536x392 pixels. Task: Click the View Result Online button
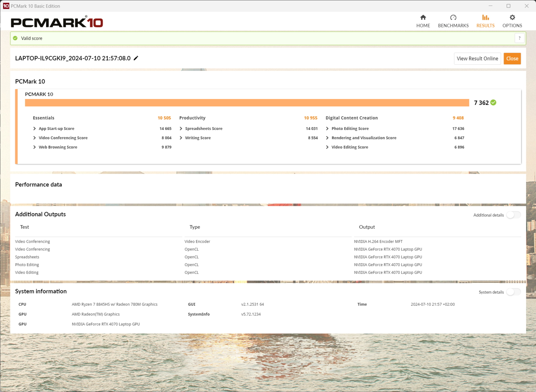[477, 59]
